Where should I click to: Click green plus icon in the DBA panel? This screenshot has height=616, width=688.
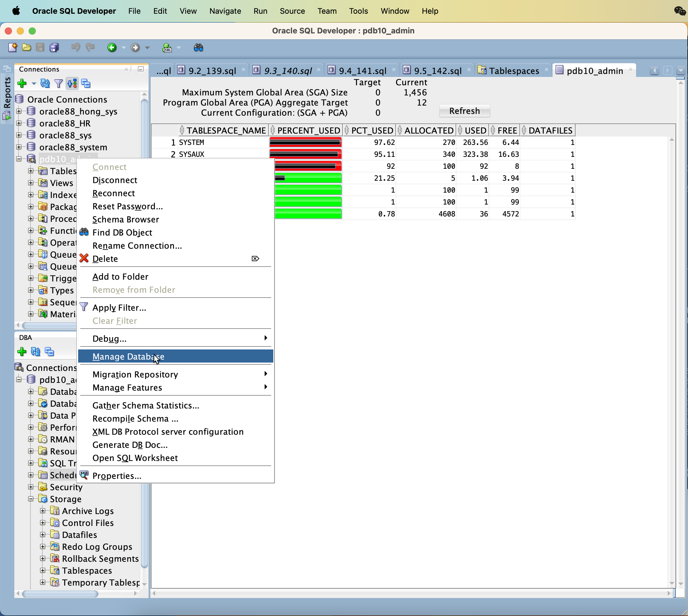point(22,352)
